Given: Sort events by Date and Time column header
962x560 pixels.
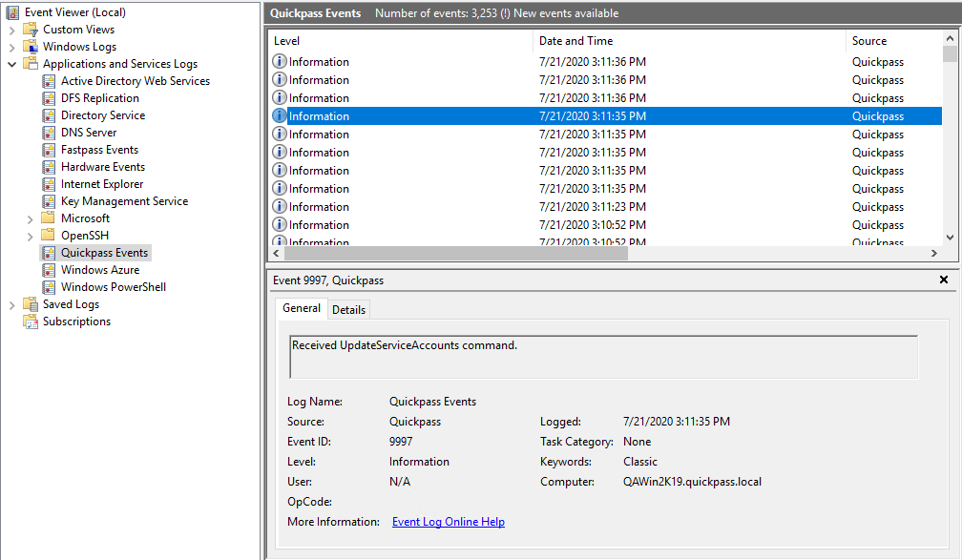Looking at the screenshot, I should click(689, 40).
